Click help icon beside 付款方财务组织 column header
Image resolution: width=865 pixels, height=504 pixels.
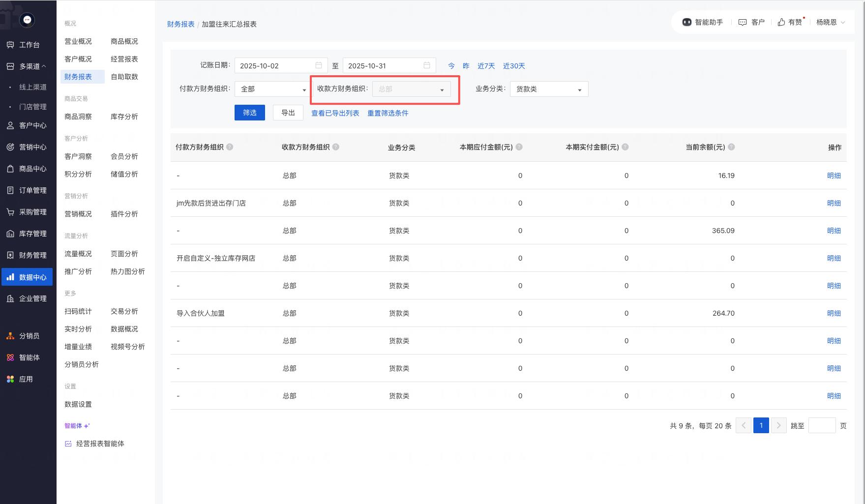[x=230, y=147]
